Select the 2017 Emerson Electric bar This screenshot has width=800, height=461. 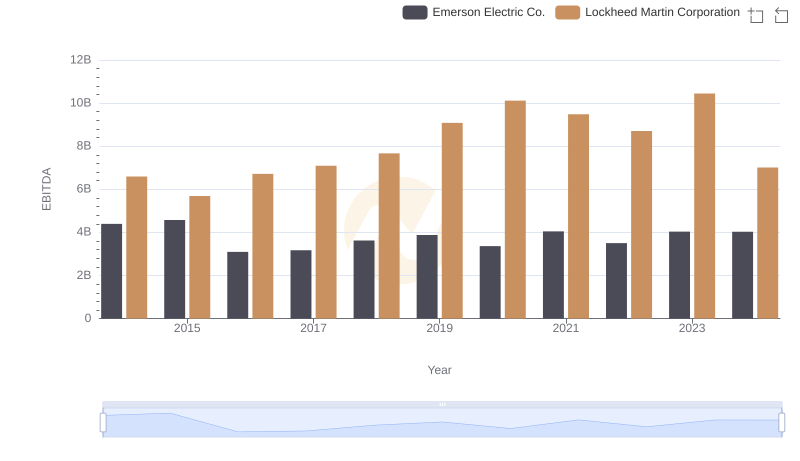point(301,284)
